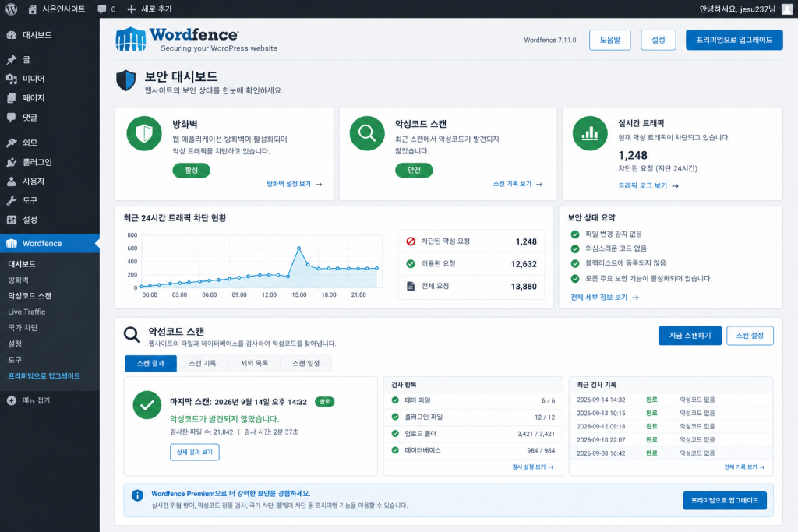The image size is (798, 532).
Task: Switch to 스캔 일정 tab
Action: 305,363
